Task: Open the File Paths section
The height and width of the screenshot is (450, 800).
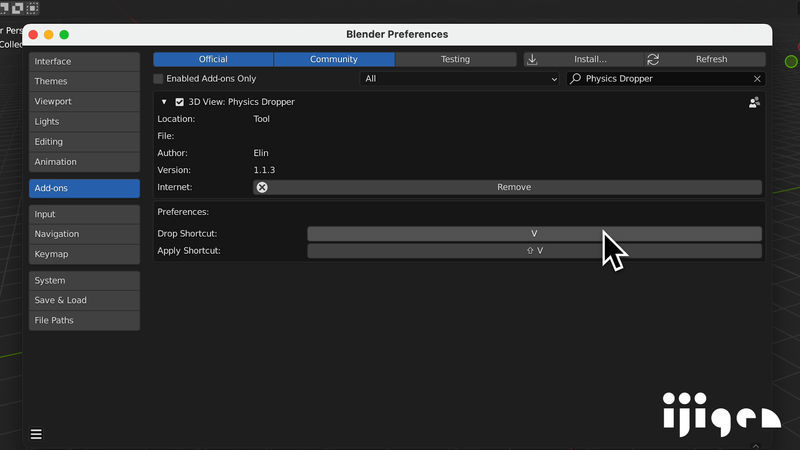Action: tap(84, 320)
